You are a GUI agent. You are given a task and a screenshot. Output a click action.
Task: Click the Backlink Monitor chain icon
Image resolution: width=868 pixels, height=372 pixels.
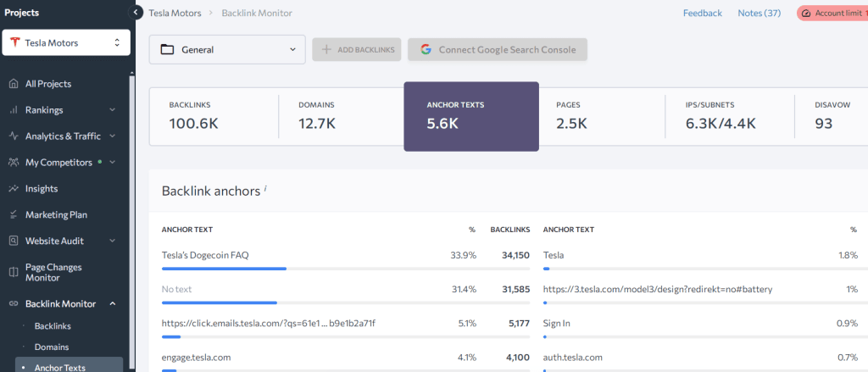[x=14, y=304]
